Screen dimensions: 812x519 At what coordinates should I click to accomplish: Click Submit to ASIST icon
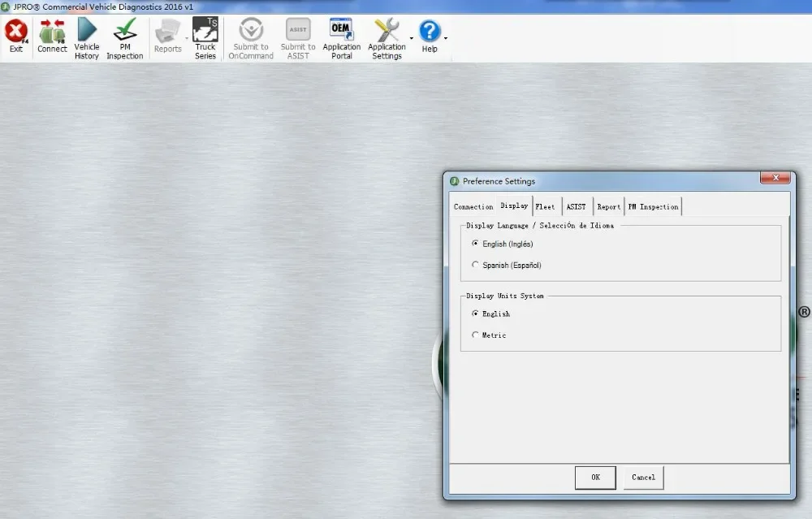[x=298, y=29]
